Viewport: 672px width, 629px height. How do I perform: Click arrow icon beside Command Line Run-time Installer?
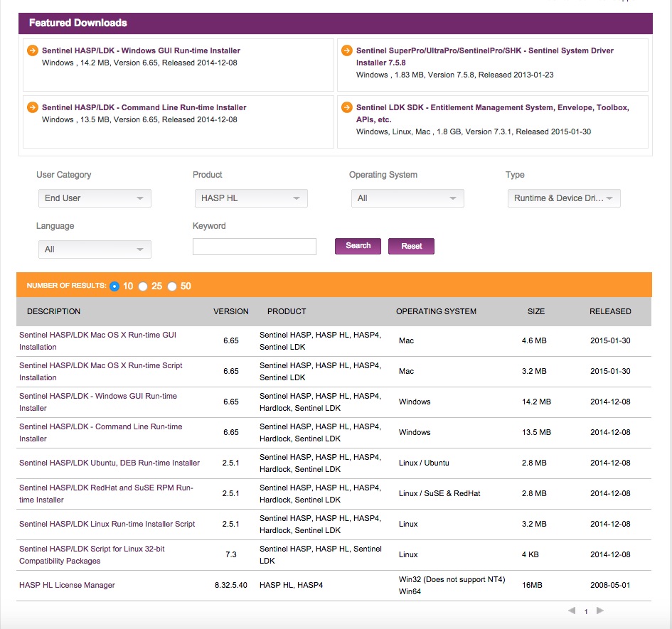(x=32, y=107)
